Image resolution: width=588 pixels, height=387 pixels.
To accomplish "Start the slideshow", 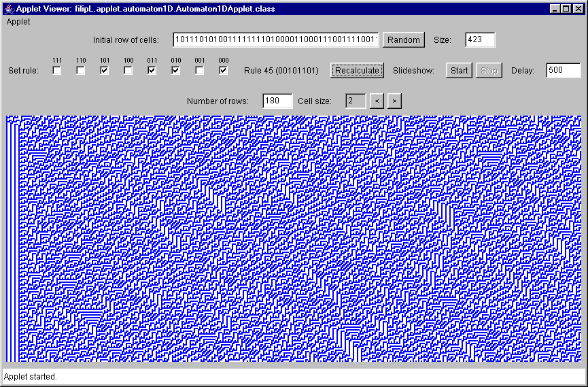I will pos(460,70).
